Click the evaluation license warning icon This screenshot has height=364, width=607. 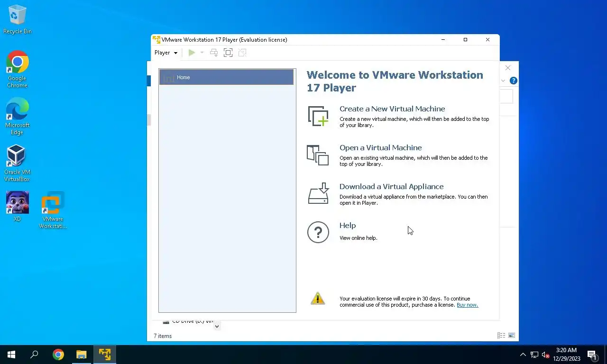pos(318,298)
